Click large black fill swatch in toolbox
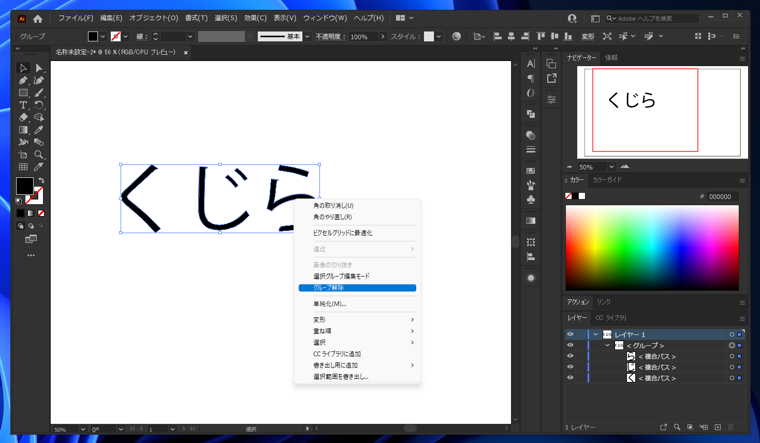The width and height of the screenshot is (760, 443). point(25,186)
